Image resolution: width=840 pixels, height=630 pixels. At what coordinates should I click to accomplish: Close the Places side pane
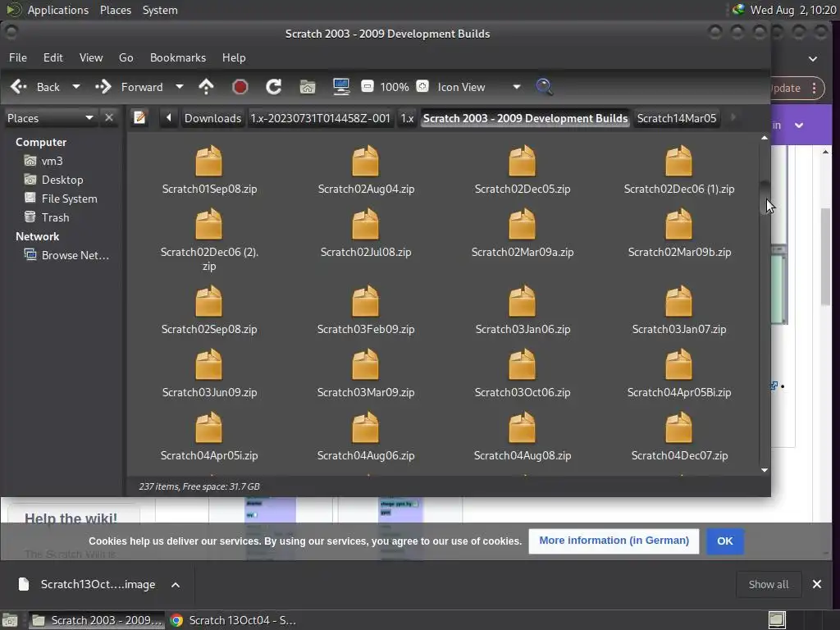(x=109, y=118)
